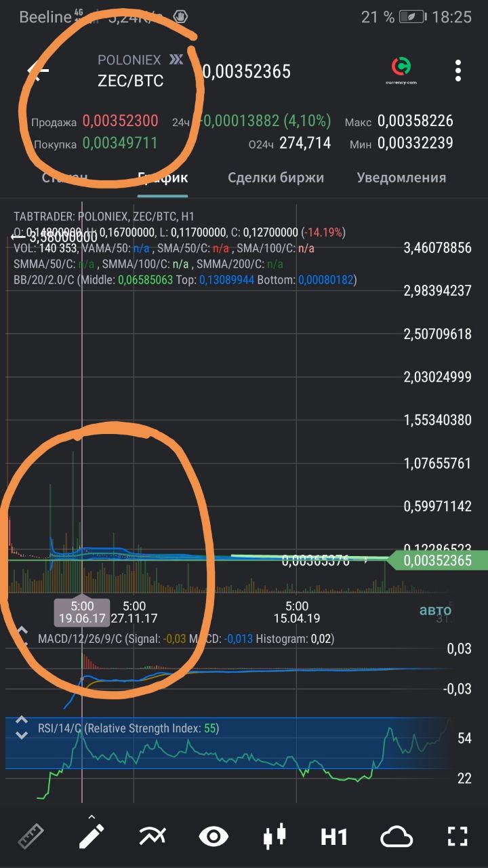Open the indicators chart-line icon
Image resolution: width=488 pixels, height=868 pixels.
pyautogui.click(x=152, y=837)
